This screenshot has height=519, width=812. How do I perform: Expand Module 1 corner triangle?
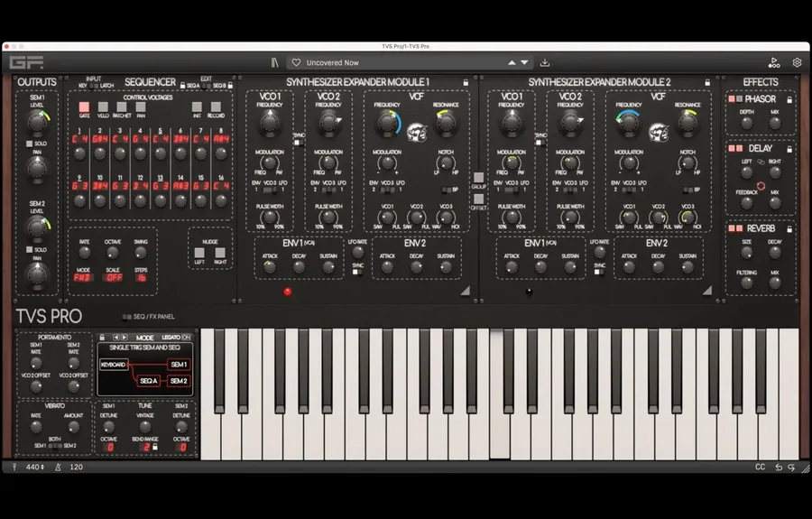pyautogui.click(x=465, y=292)
